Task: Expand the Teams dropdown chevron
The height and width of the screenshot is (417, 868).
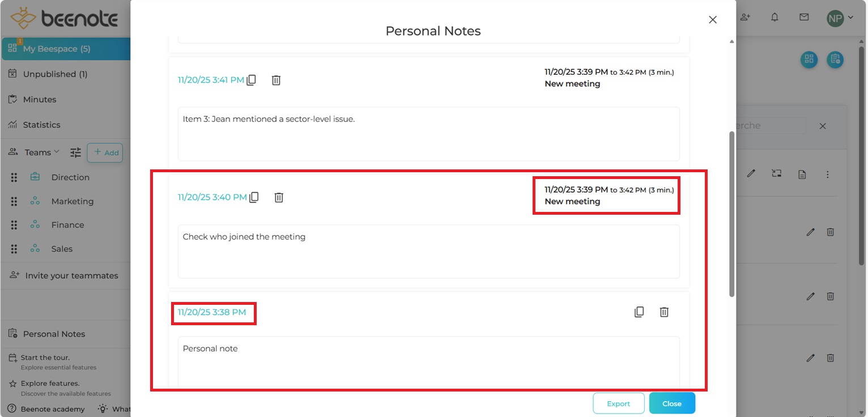Action: (x=57, y=152)
